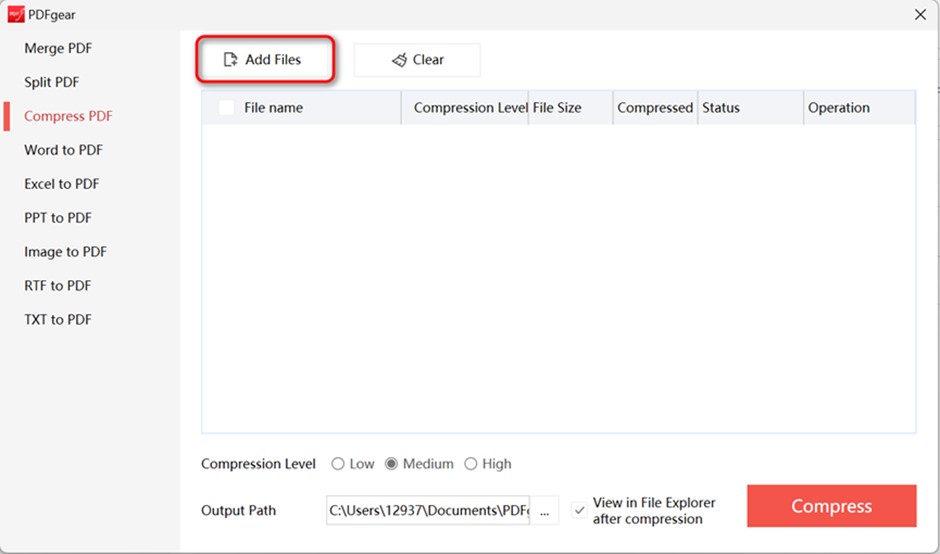Screen dimensions: 940x554
Task: Click the Add Files button
Action: [264, 59]
